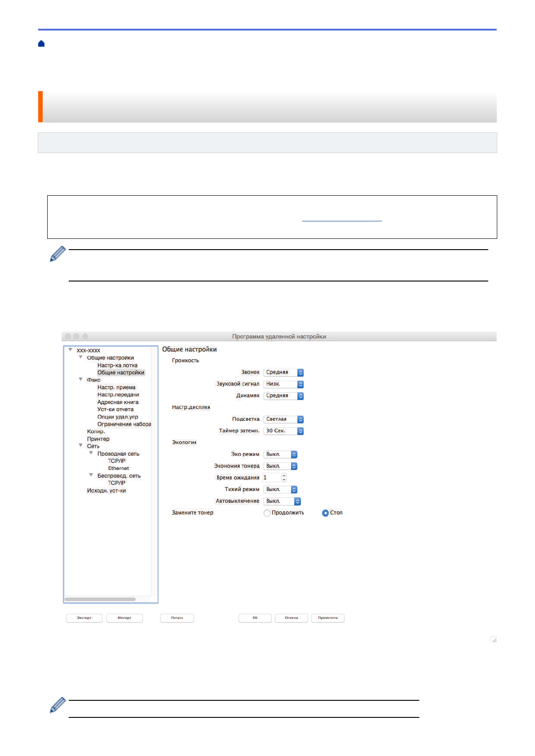Adjust the Время ожидания stepper arrows

point(284,478)
